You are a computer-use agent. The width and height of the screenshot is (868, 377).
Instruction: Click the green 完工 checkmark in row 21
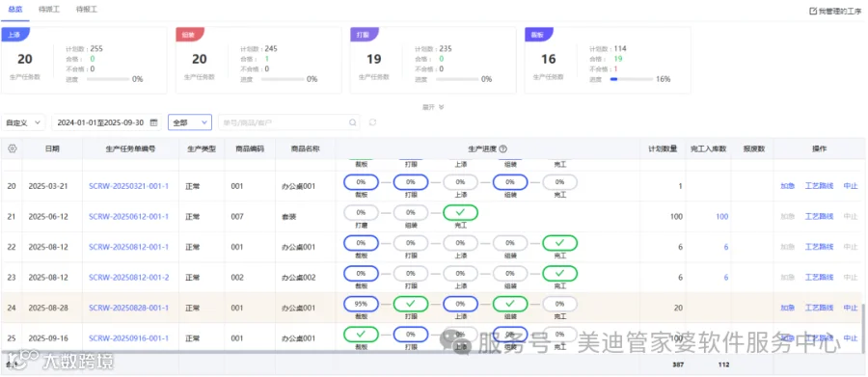click(461, 212)
